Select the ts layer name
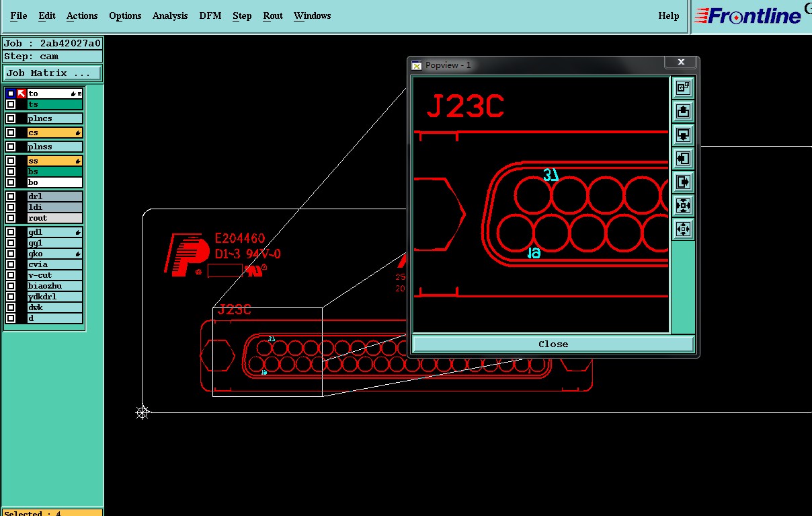 pos(55,104)
